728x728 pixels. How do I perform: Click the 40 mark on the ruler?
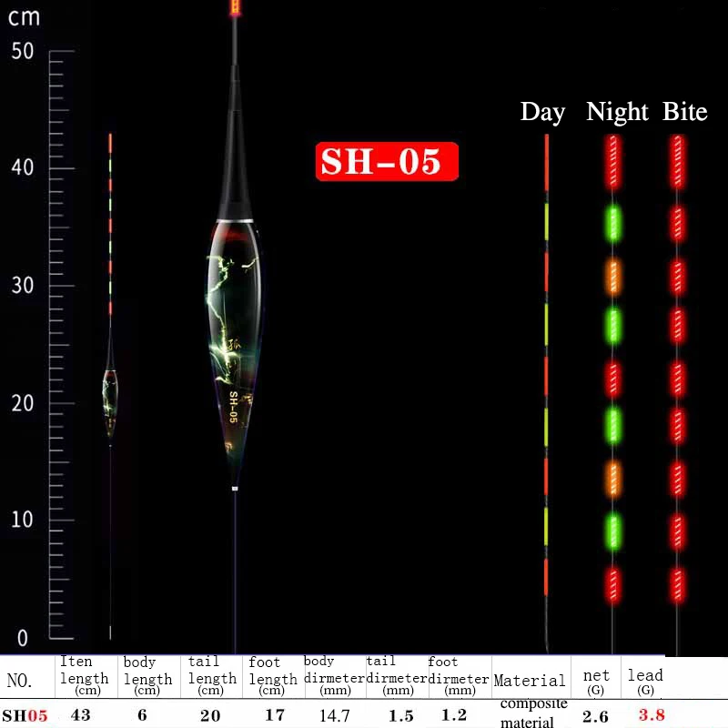point(22,167)
